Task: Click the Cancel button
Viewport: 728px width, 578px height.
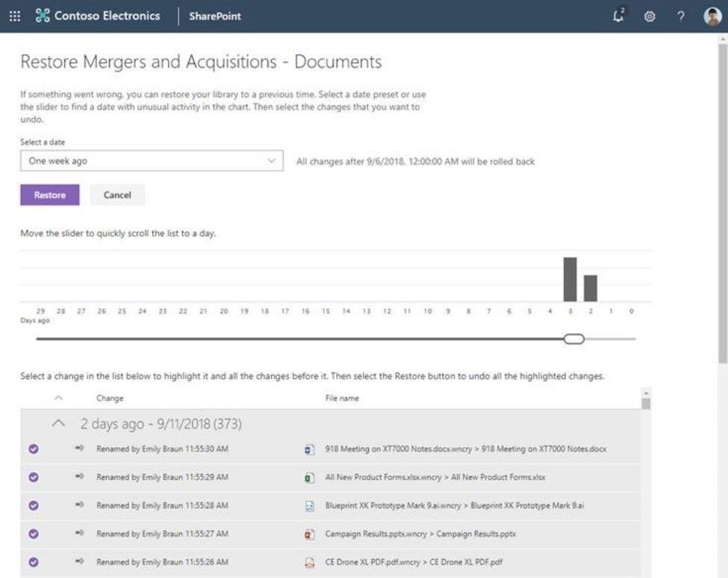Action: [x=117, y=195]
